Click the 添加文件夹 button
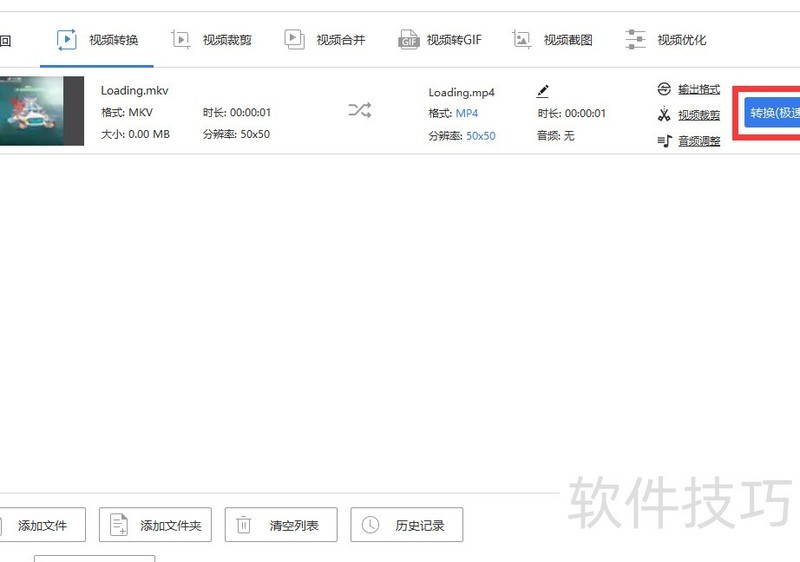The image size is (800, 562). point(160,525)
